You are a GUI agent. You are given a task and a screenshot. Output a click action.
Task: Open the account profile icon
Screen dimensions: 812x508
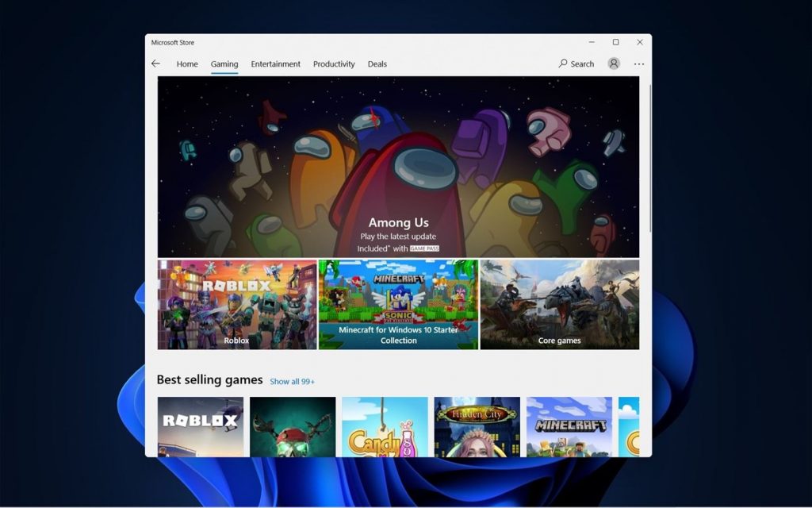click(613, 63)
